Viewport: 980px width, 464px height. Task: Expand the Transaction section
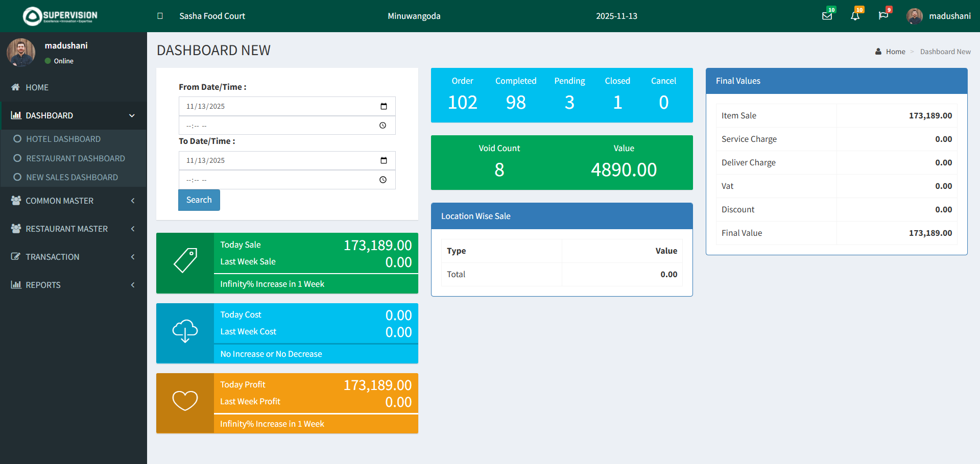coord(52,257)
